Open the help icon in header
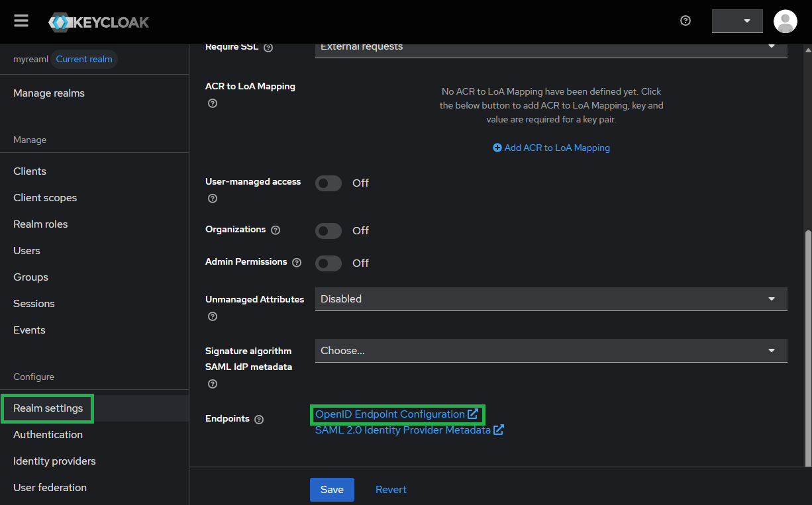This screenshot has height=505, width=812. click(685, 21)
